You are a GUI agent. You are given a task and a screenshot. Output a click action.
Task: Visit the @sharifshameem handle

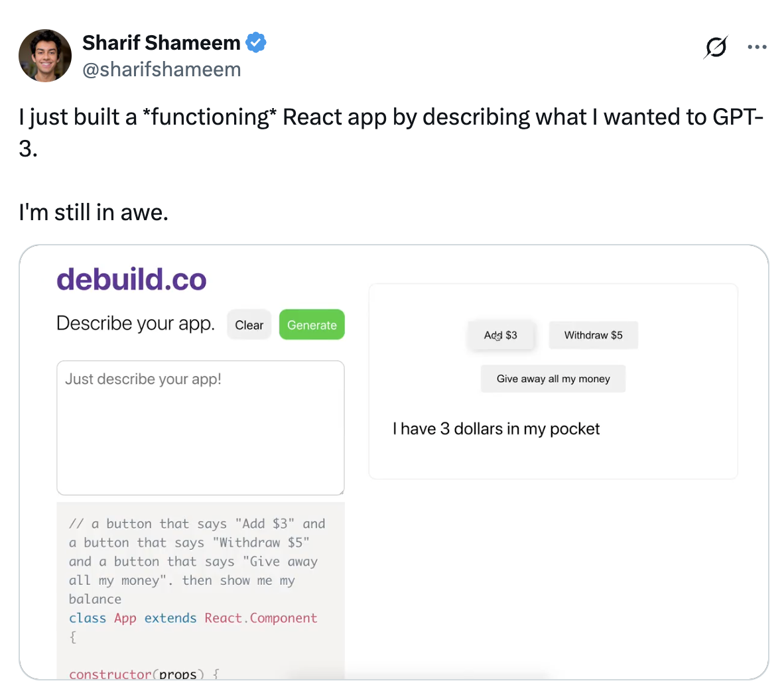(x=161, y=70)
